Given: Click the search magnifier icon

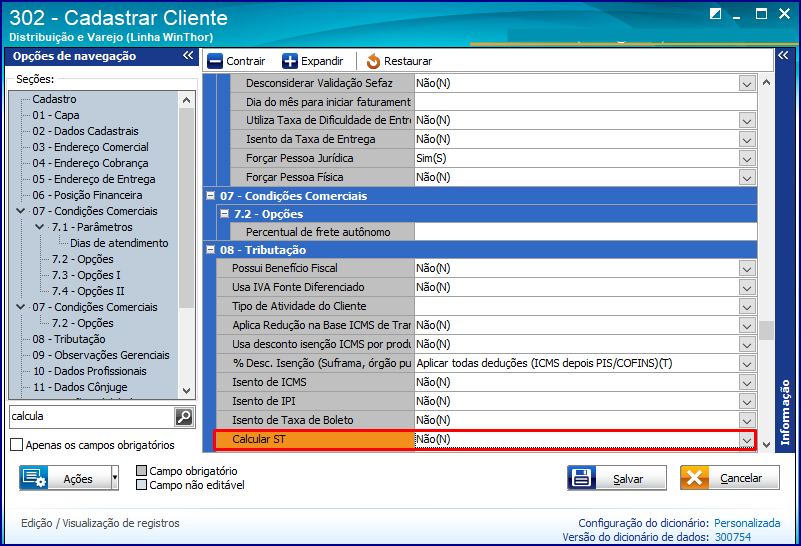Looking at the screenshot, I should [184, 417].
